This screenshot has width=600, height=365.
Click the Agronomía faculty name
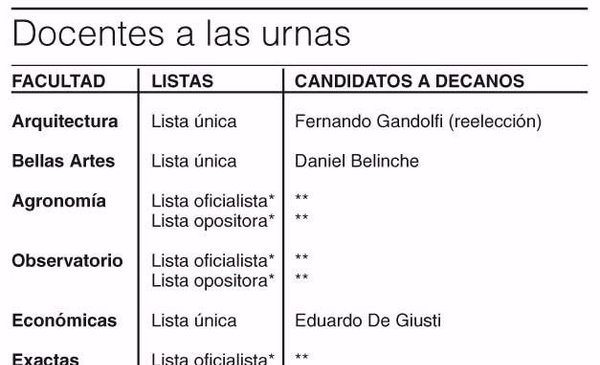click(x=59, y=201)
